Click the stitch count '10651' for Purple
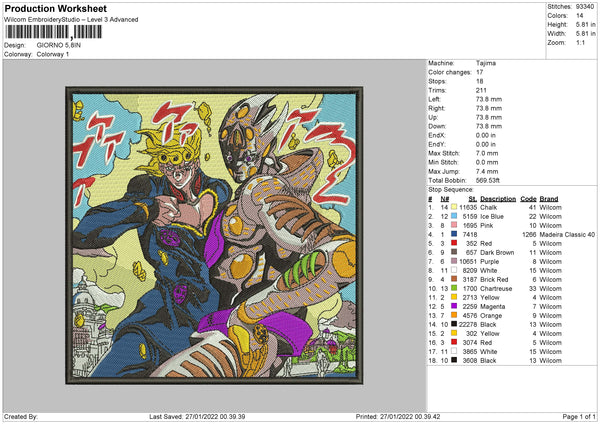The image size is (600, 424). point(468,261)
